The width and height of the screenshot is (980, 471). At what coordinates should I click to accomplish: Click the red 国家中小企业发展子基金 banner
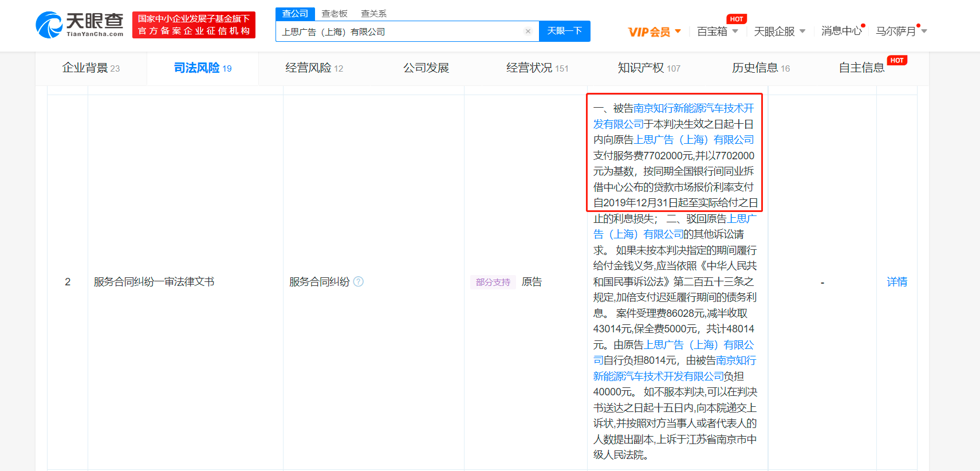tap(194, 25)
